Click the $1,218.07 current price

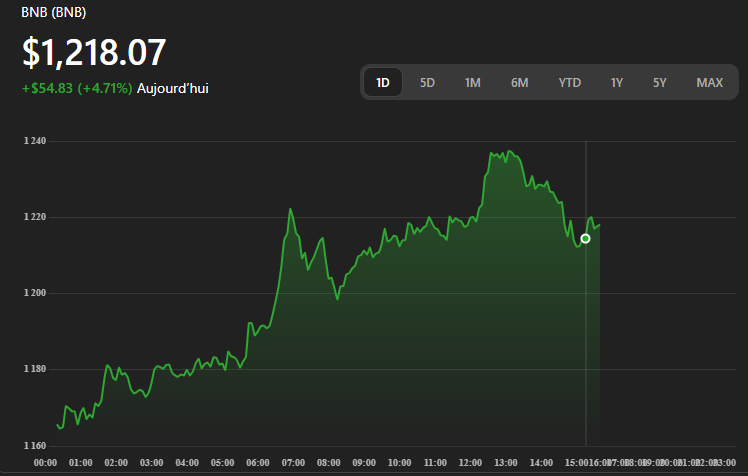pos(94,52)
